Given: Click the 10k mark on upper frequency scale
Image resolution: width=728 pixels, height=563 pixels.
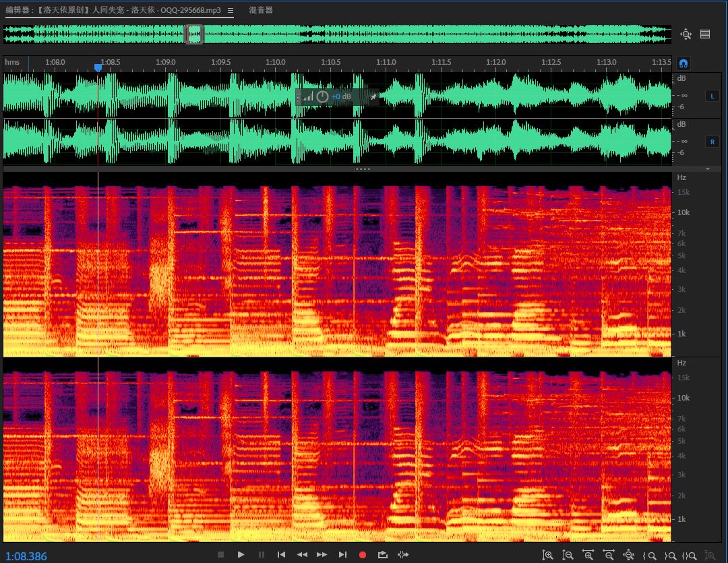Looking at the screenshot, I should click(x=684, y=212).
